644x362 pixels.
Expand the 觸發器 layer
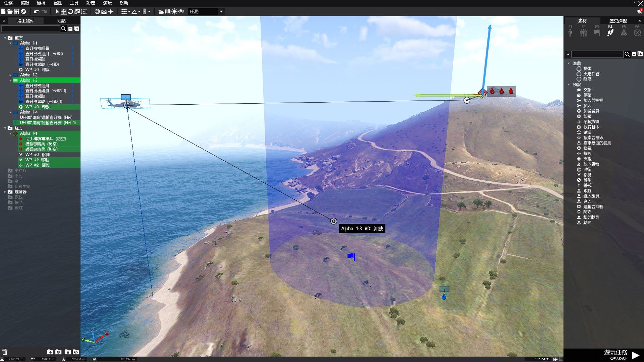tap(5, 192)
